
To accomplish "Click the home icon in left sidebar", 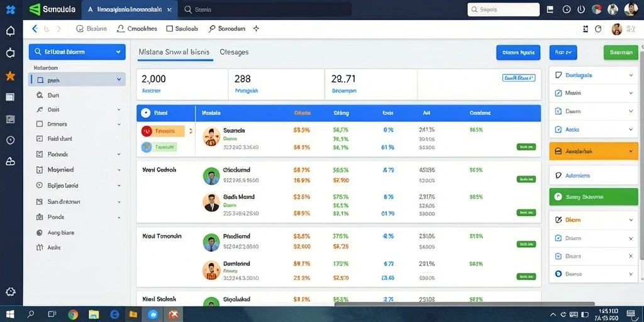I will click(x=10, y=31).
